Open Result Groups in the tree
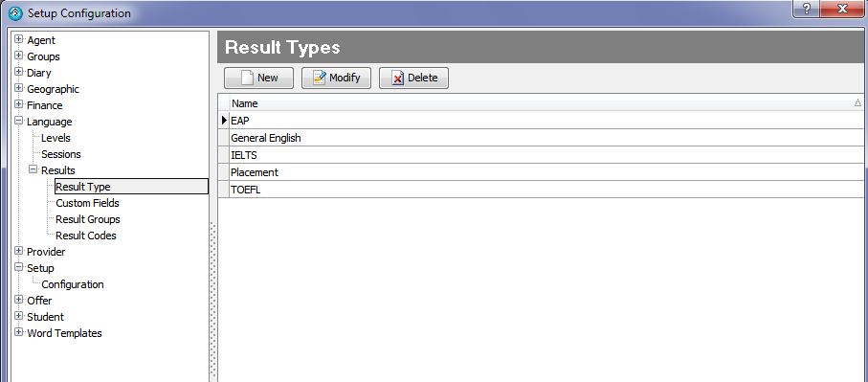This screenshot has width=868, height=382. pyautogui.click(x=88, y=219)
